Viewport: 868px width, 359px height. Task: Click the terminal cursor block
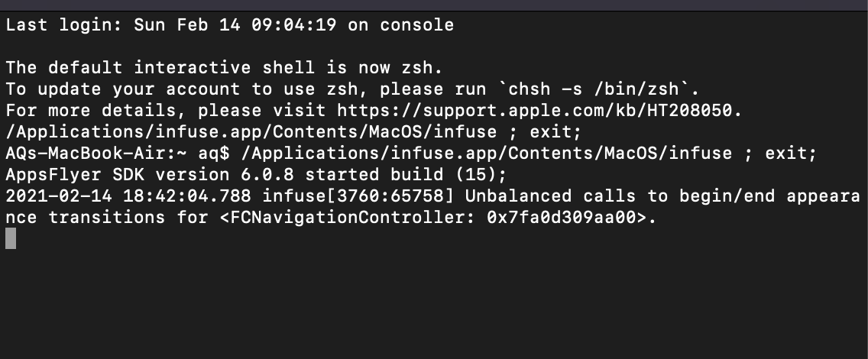(11, 238)
